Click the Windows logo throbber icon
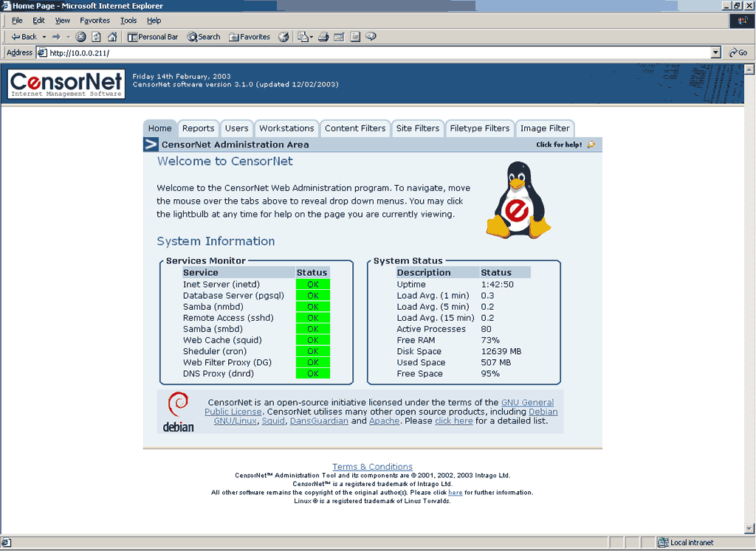 point(742,21)
